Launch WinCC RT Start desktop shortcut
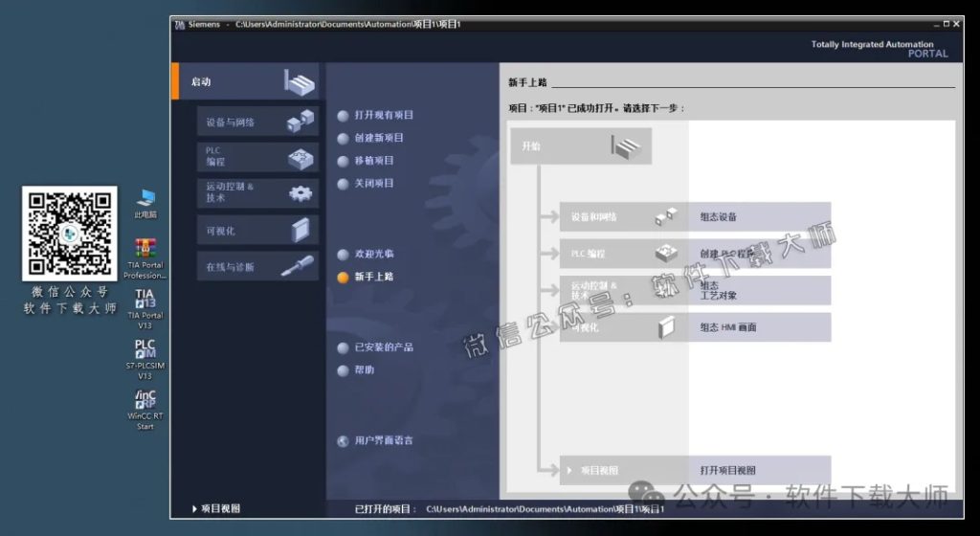Image resolution: width=980 pixels, height=536 pixels. coord(145,410)
